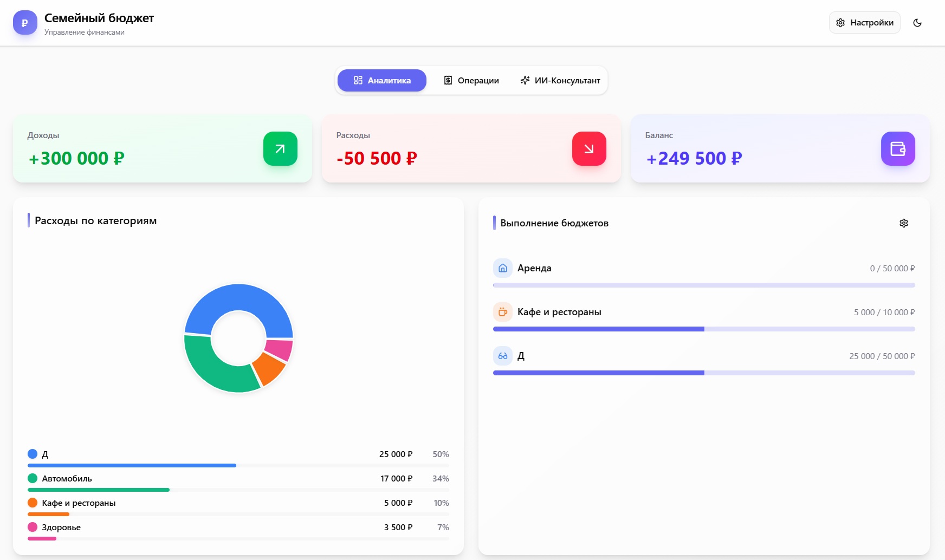Click the Кафе и рестораны budget progress bar

pos(704,329)
